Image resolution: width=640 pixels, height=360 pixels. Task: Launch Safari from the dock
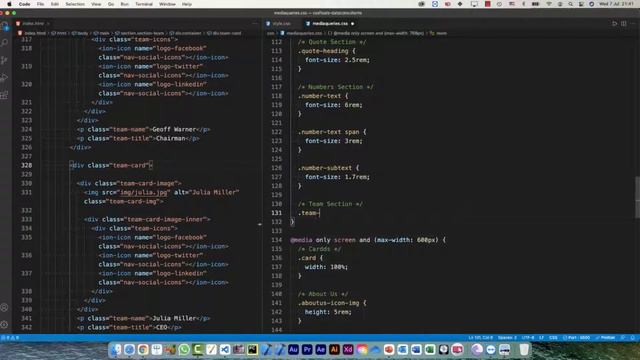(129, 349)
